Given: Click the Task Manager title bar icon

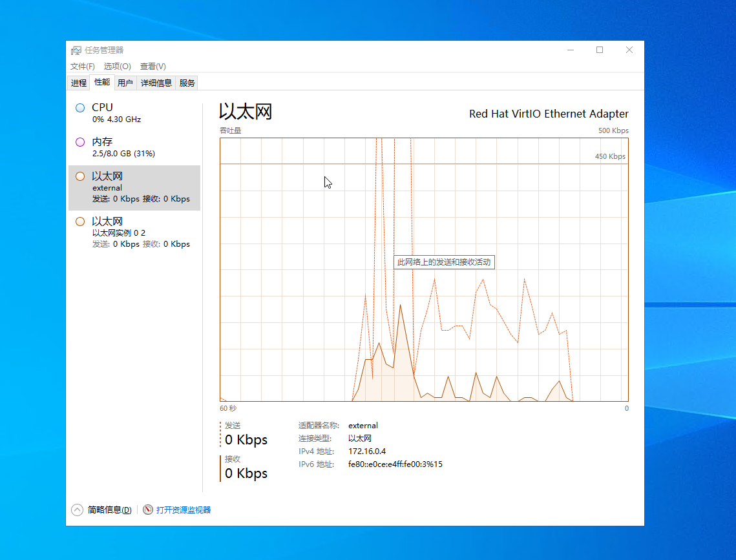Looking at the screenshot, I should click(76, 50).
